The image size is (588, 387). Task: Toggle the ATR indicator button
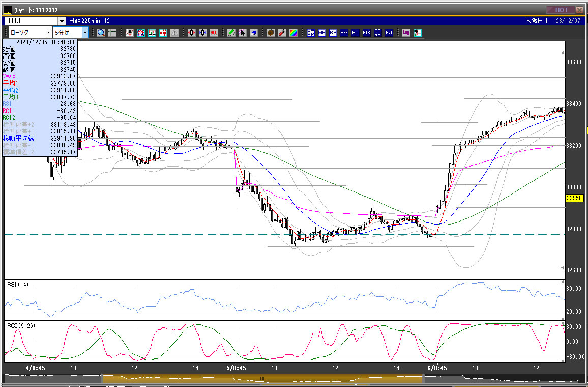point(366,33)
